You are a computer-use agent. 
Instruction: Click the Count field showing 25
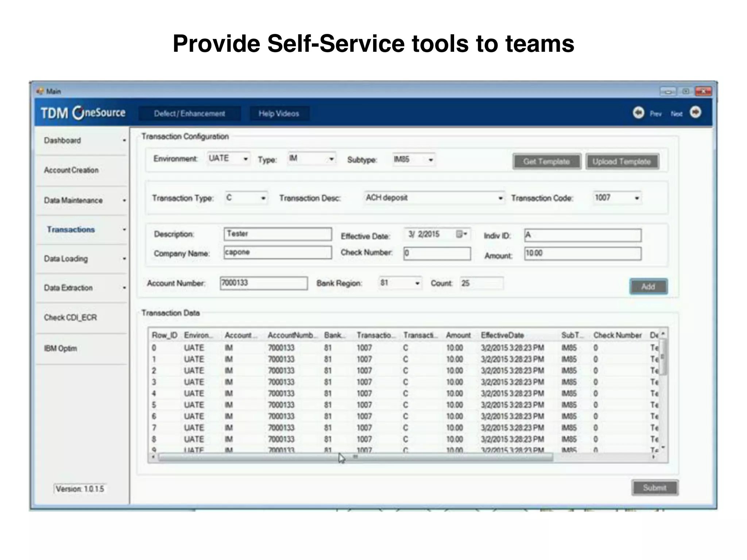[481, 283]
